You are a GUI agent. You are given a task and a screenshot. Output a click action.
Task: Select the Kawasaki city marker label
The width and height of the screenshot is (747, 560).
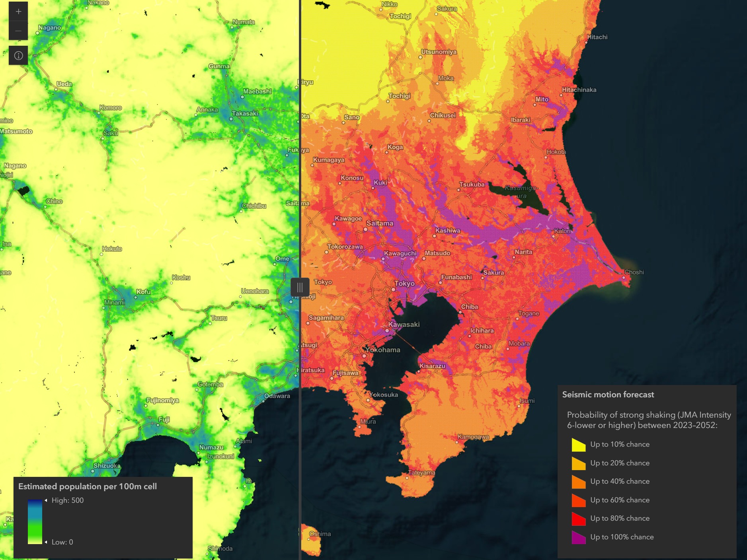coord(404,325)
